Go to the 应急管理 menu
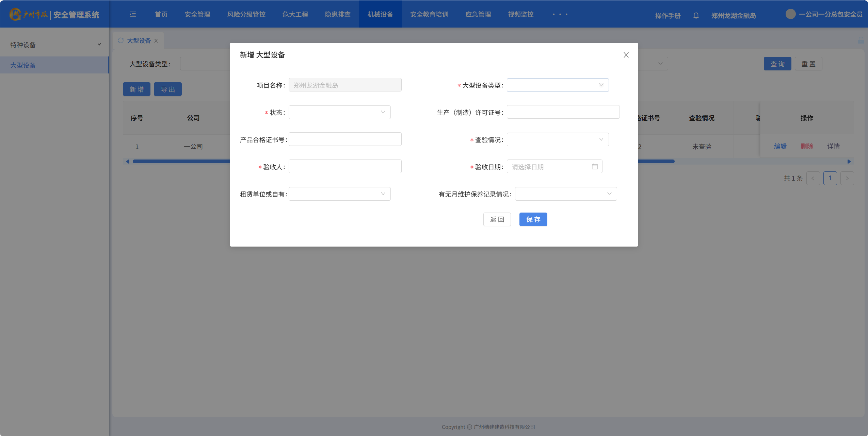Viewport: 868px width, 436px height. (478, 14)
